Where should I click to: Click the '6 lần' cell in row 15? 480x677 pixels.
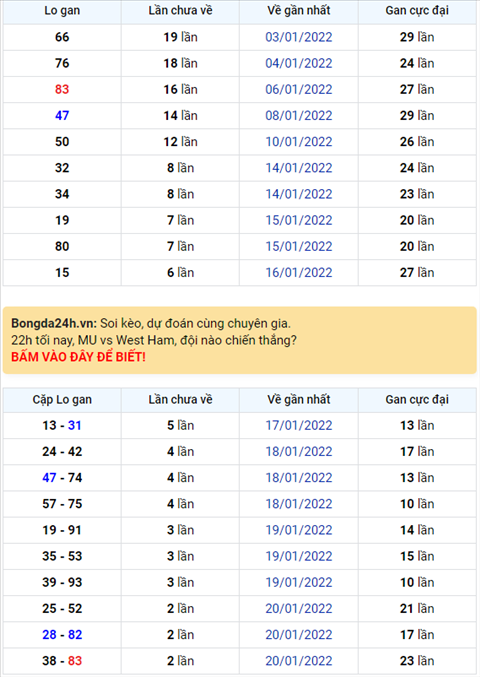(x=180, y=273)
